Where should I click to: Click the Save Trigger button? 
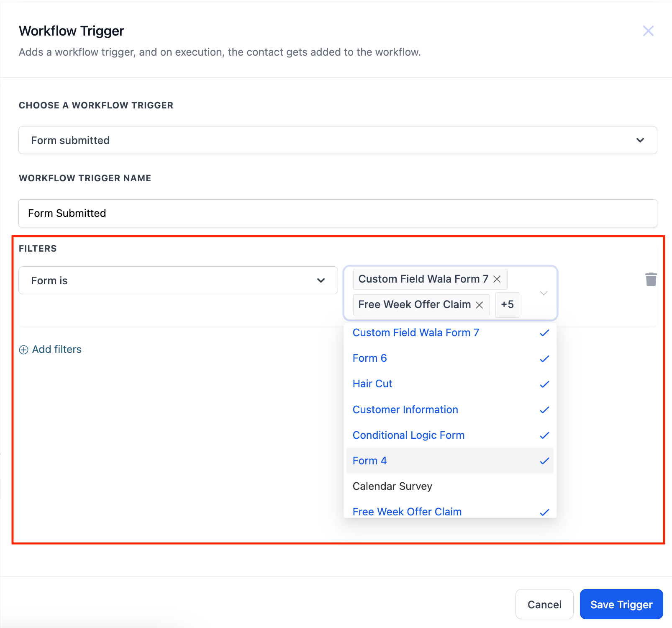(x=621, y=604)
